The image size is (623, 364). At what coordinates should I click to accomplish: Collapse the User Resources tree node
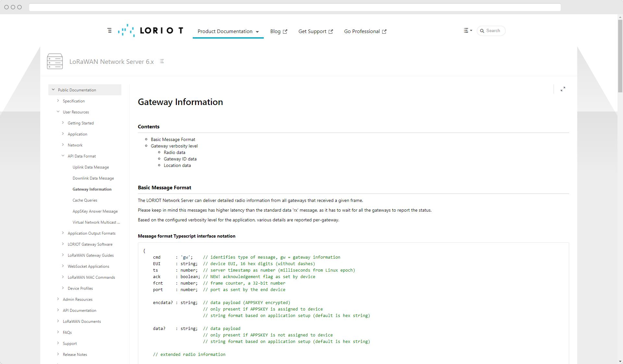pyautogui.click(x=58, y=112)
